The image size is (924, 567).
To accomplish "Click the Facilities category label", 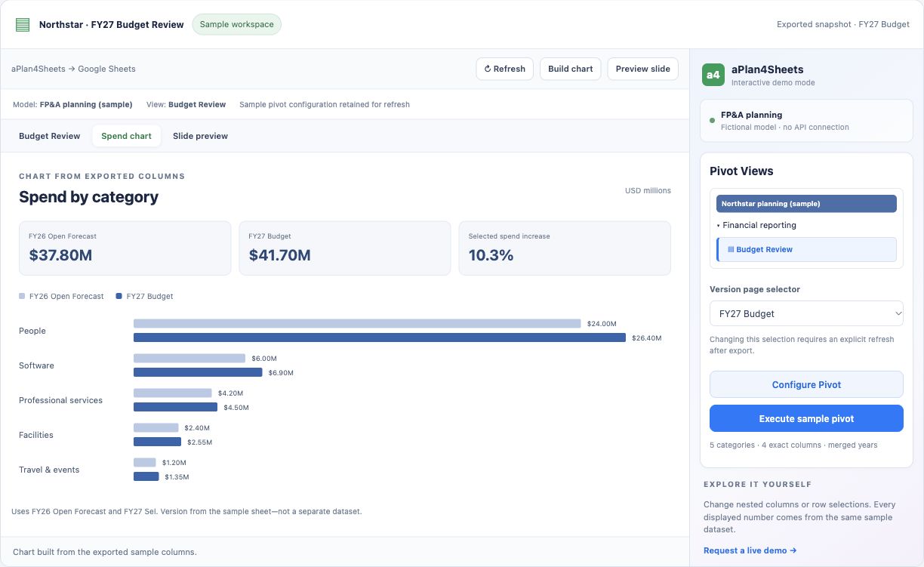I will click(x=36, y=435).
